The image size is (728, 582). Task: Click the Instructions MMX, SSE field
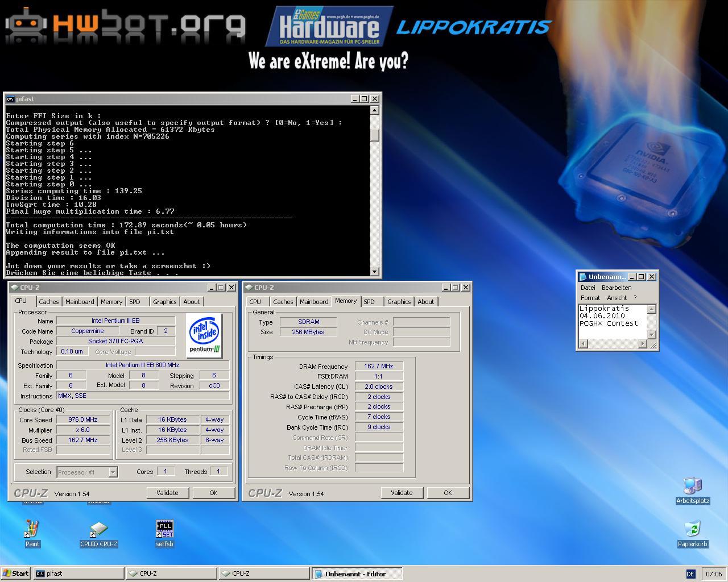coord(143,396)
